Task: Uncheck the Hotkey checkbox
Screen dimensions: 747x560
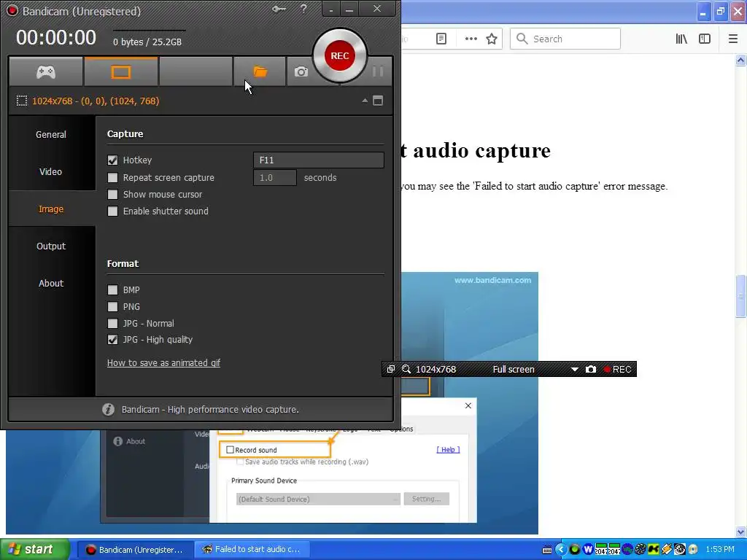Action: point(112,160)
